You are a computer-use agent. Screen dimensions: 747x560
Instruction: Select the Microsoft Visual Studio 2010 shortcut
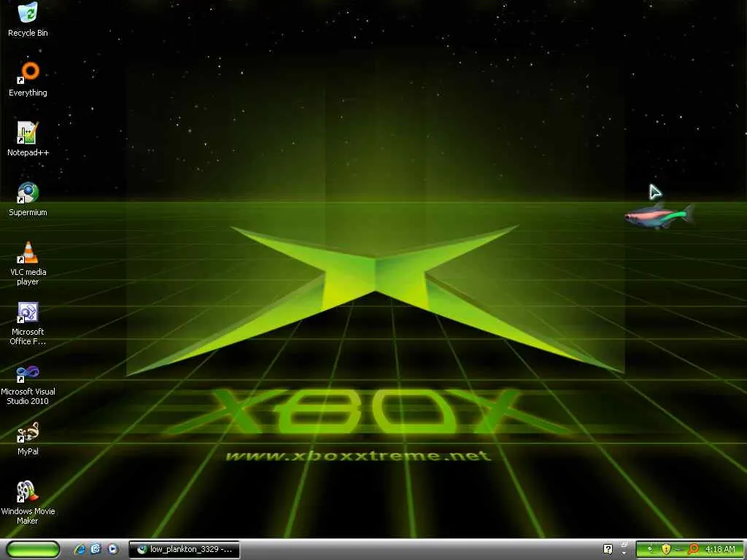(x=28, y=384)
